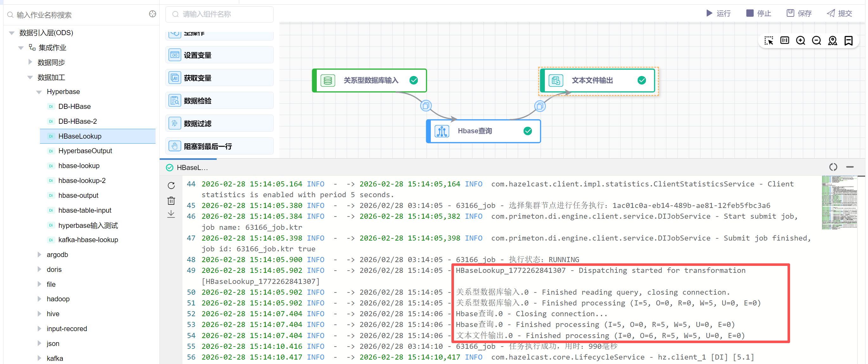The width and height of the screenshot is (868, 364).
Task: Download the log output
Action: point(171,214)
